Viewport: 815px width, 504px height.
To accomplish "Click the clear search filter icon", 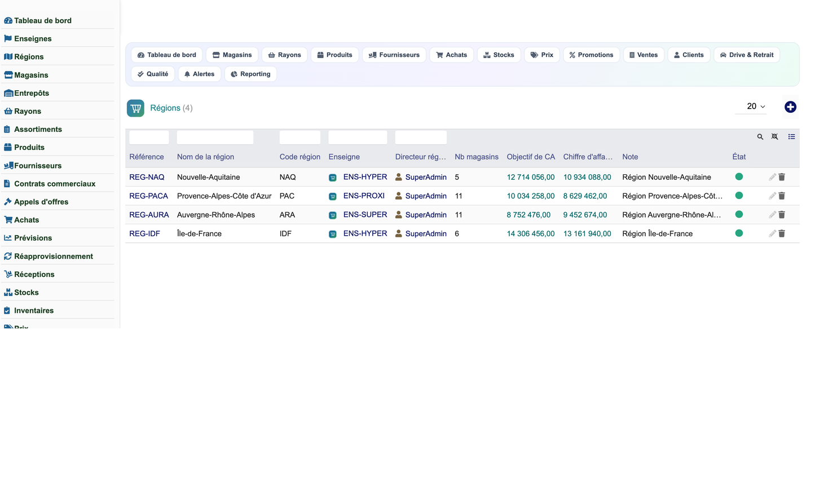I will 775,137.
